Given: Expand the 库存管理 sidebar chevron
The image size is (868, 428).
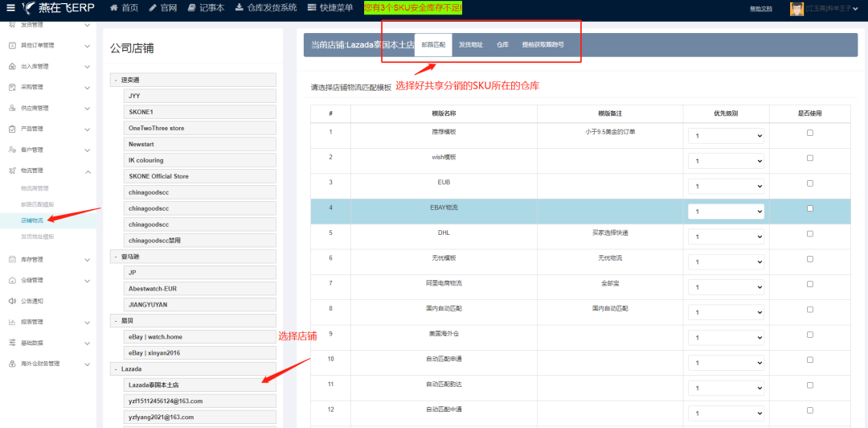Looking at the screenshot, I should pyautogui.click(x=87, y=260).
